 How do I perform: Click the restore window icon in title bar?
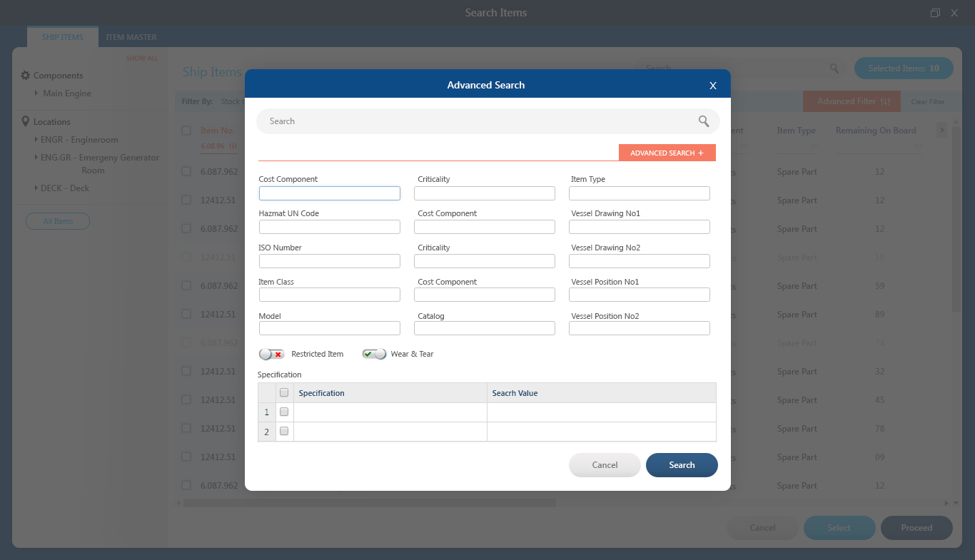pyautogui.click(x=935, y=13)
